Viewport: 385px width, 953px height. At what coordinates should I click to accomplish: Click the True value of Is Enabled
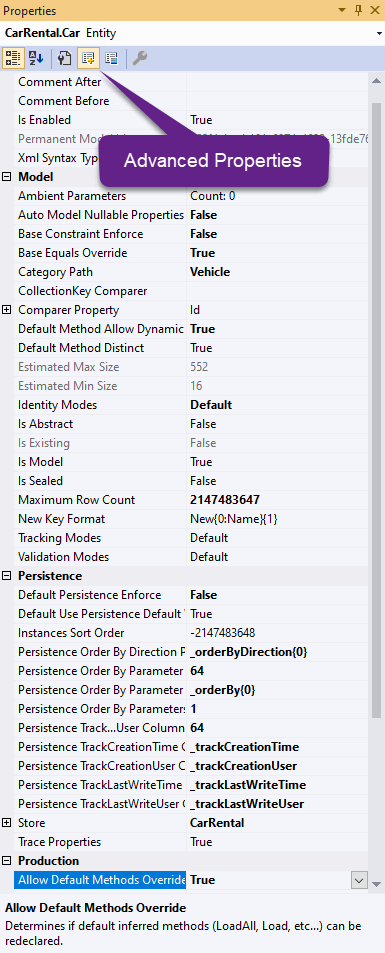pyautogui.click(x=201, y=120)
